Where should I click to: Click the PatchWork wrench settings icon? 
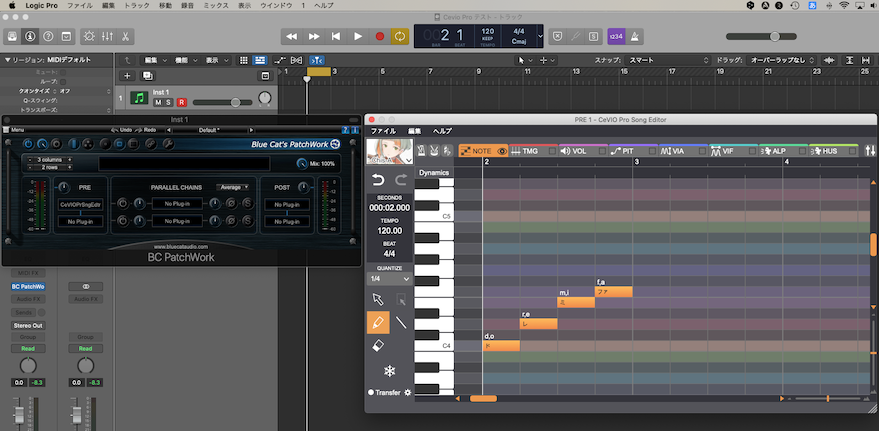[x=168, y=144]
